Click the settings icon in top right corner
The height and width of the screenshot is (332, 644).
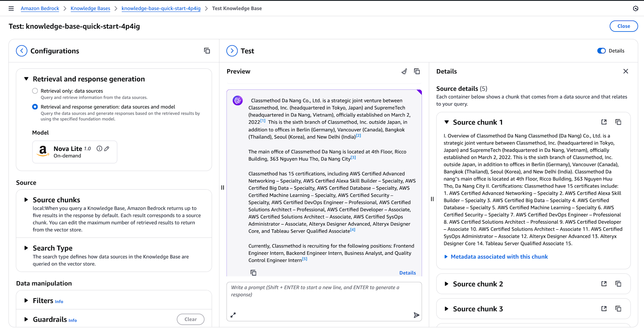point(636,8)
